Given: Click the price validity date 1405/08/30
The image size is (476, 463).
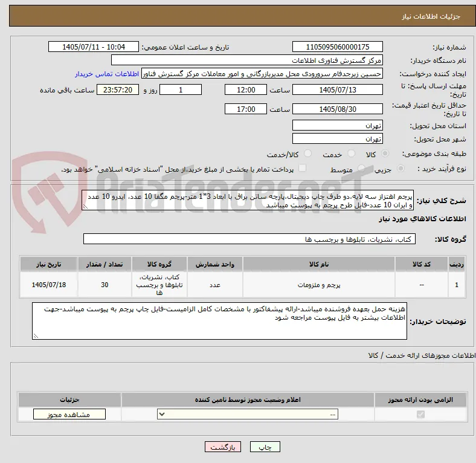Looking at the screenshot, I should 337,109.
